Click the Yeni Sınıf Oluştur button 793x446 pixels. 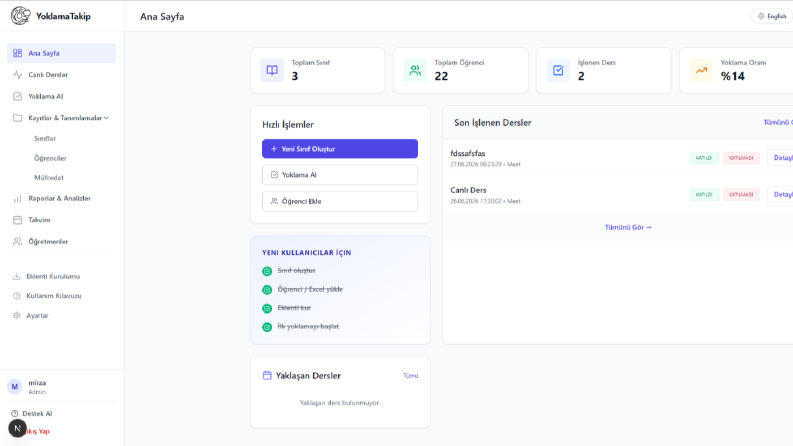coord(340,149)
